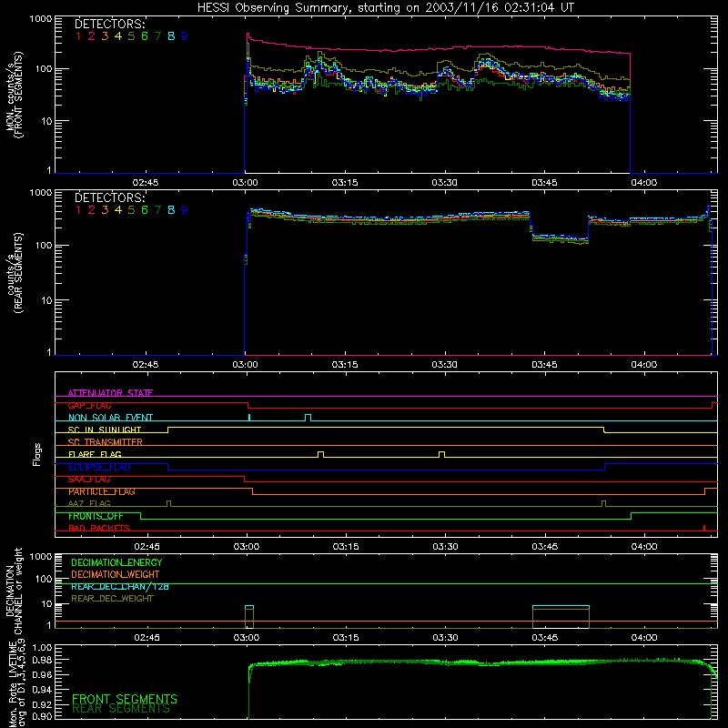Image resolution: width=728 pixels, height=728 pixels.
Task: Click the ATTENUATOR_STATE flag label
Action: [110, 393]
